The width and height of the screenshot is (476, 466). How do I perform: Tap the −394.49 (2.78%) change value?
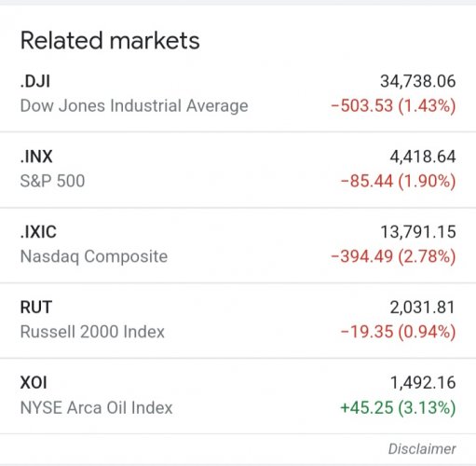pyautogui.click(x=393, y=256)
